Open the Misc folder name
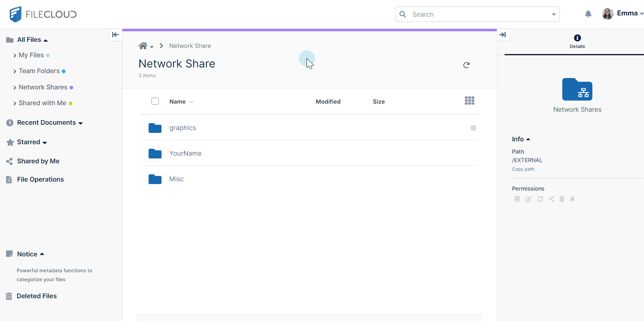The width and height of the screenshot is (644, 321). tap(176, 179)
